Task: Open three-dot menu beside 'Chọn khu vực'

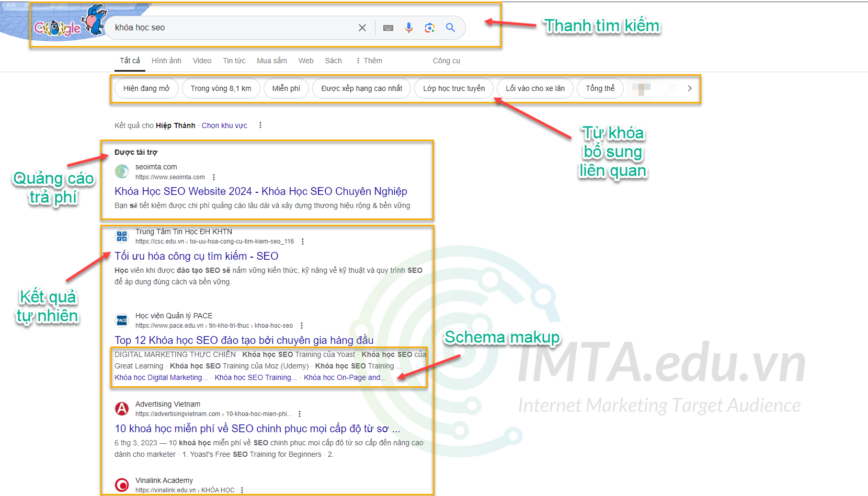Action: point(260,125)
